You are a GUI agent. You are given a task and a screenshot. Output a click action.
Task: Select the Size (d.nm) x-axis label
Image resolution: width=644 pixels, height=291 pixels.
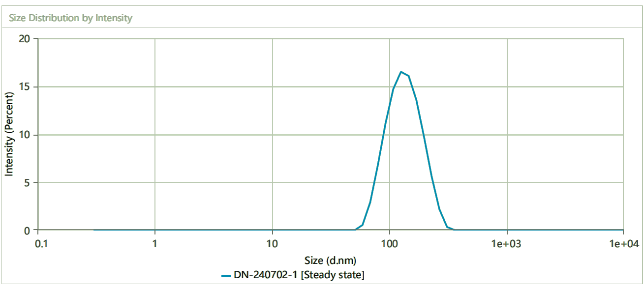click(330, 261)
